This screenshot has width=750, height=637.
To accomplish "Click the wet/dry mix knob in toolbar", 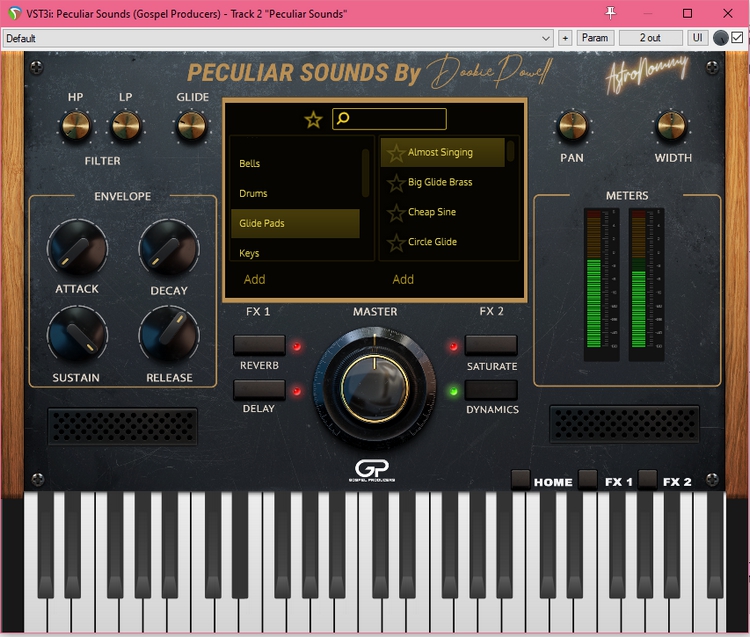I will tap(720, 38).
